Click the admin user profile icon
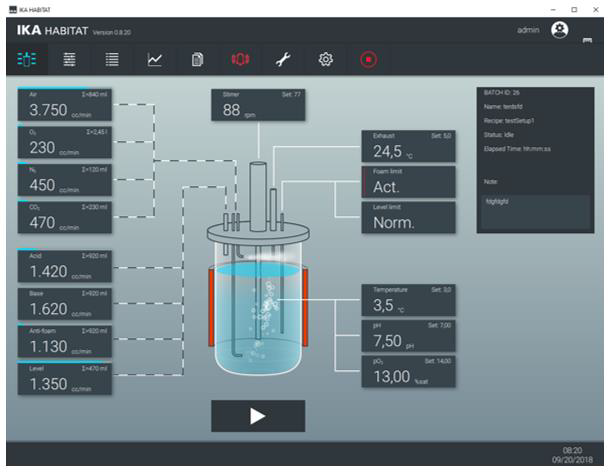Screen dimensions: 612x472 (560, 31)
